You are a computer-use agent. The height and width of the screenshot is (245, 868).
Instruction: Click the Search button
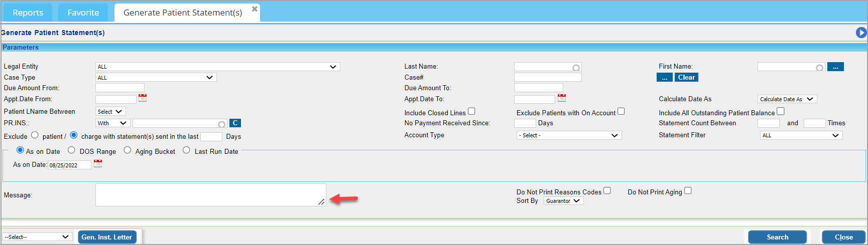point(777,237)
